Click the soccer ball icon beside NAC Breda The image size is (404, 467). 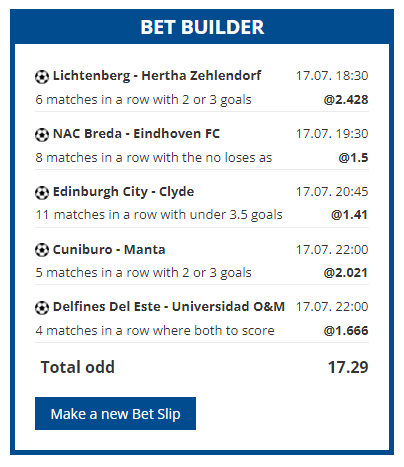click(x=42, y=135)
